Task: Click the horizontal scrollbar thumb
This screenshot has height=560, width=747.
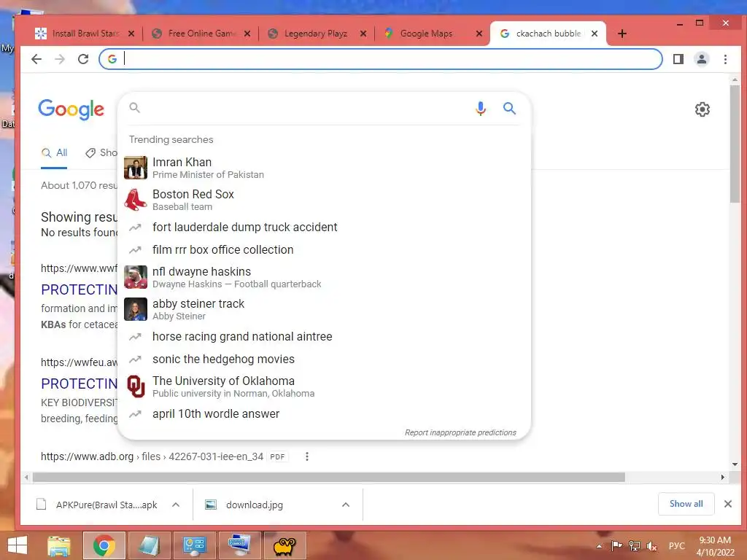Action: tap(329, 477)
